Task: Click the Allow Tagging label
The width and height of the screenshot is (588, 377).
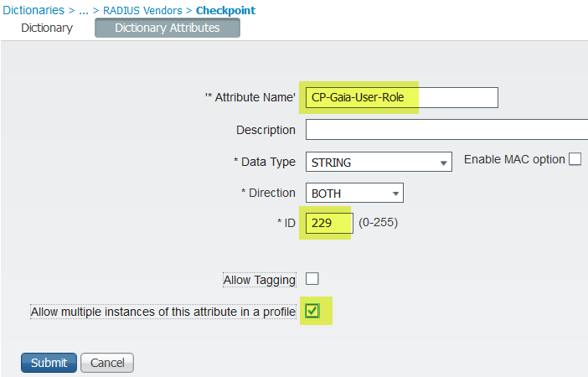Action: [260, 280]
